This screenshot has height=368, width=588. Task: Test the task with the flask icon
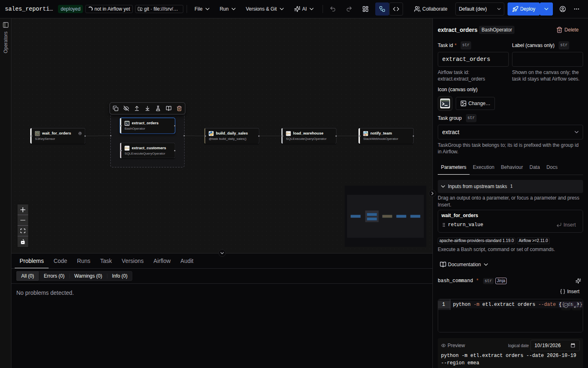(158, 108)
